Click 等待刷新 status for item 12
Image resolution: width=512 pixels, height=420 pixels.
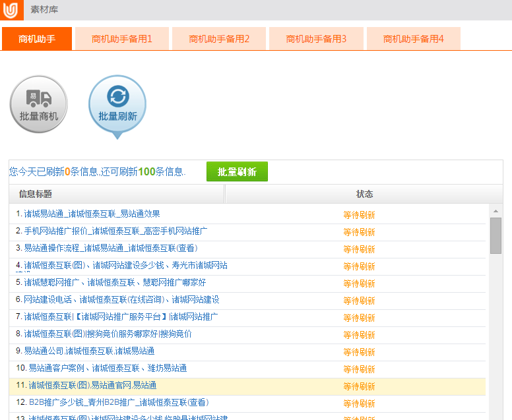pos(359,404)
